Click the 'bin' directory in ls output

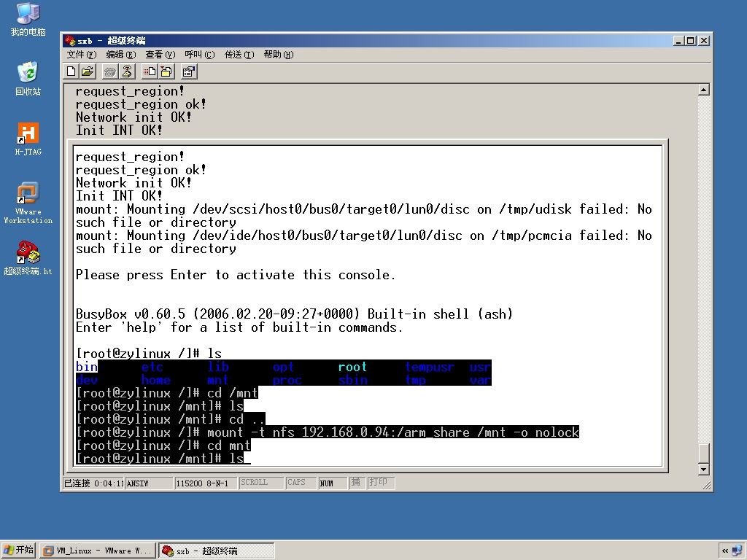pos(87,367)
